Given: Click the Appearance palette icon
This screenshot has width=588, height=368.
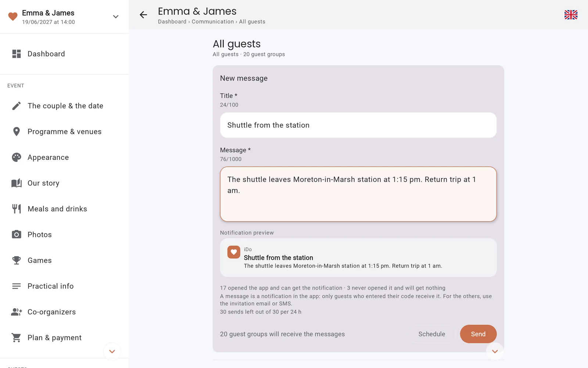Looking at the screenshot, I should click(17, 158).
